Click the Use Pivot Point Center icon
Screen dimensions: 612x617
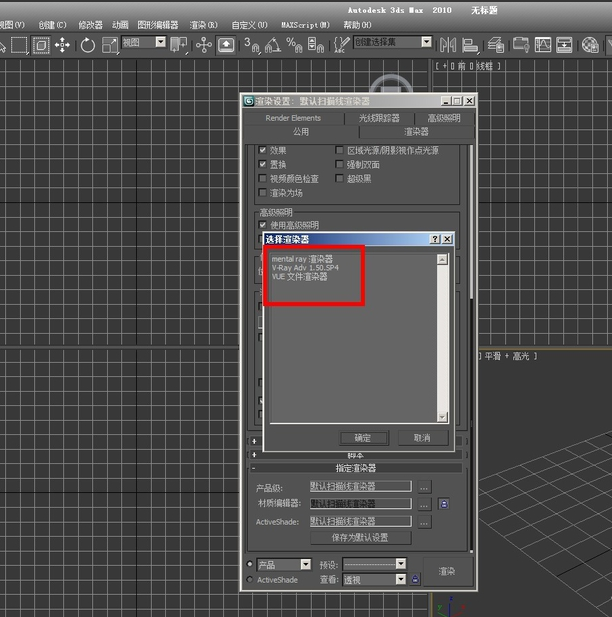[179, 45]
